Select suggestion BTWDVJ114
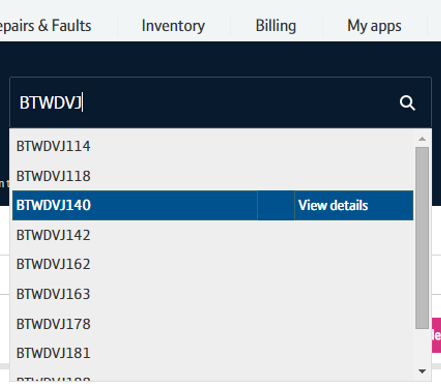 (x=213, y=146)
